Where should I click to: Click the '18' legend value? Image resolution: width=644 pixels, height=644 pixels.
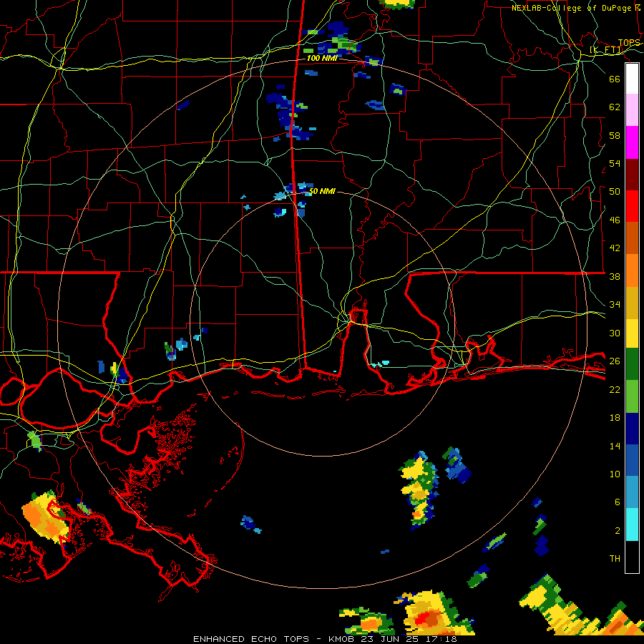point(615,418)
